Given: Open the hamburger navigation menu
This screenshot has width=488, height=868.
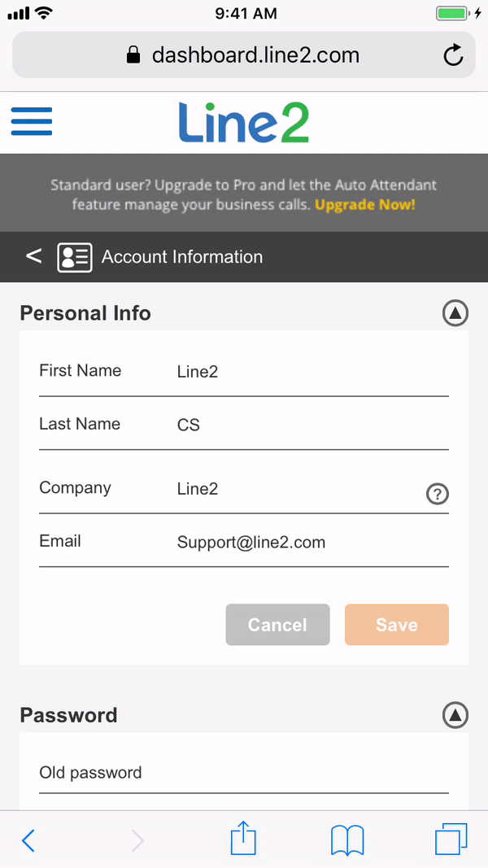Looking at the screenshot, I should coord(32,122).
